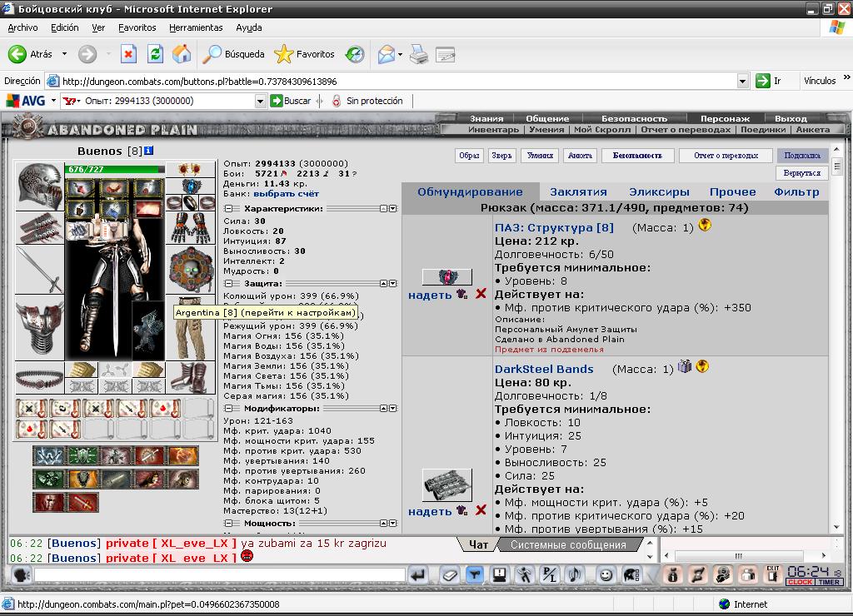853x616 pixels.
Task: Click gift icon beside DarkSteel Bands
Action: pos(685,366)
